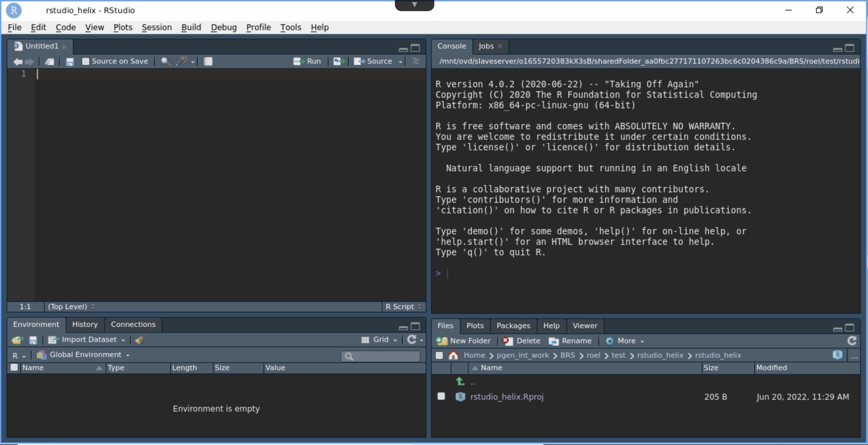Go to Home directory house icon

pyautogui.click(x=453, y=355)
